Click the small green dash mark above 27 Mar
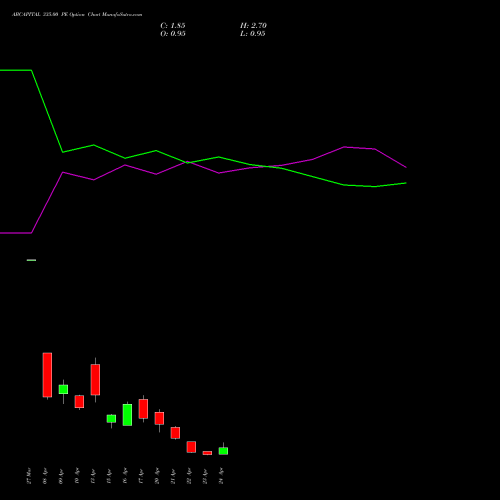The height and width of the screenshot is (500, 500). 31,260
